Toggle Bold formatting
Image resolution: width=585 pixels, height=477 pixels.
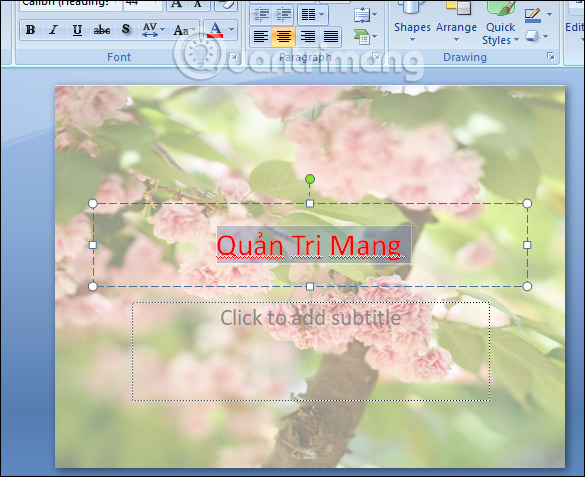pos(31,30)
